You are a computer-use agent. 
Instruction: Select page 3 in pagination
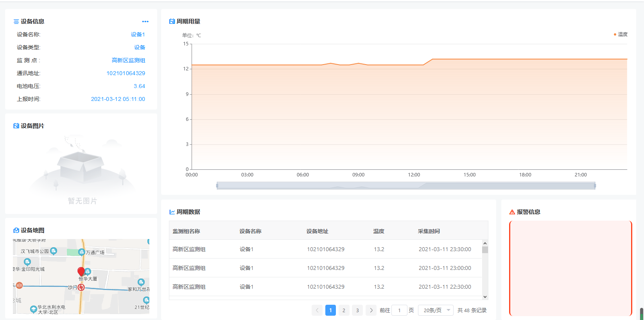357,310
